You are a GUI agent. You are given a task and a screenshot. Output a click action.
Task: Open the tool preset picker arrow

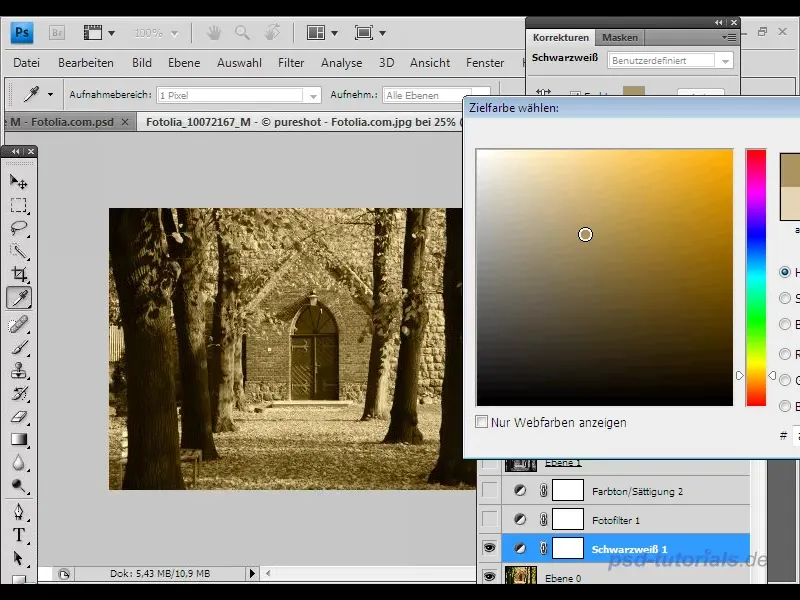point(50,94)
